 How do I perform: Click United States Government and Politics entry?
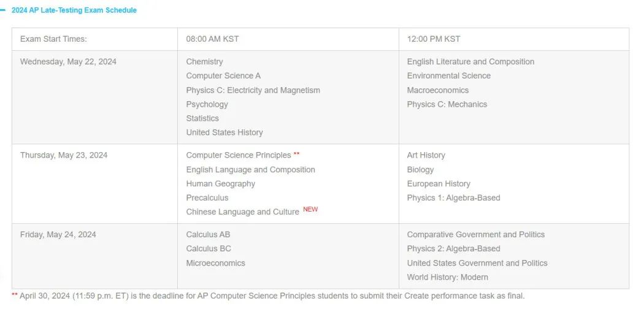(x=477, y=263)
